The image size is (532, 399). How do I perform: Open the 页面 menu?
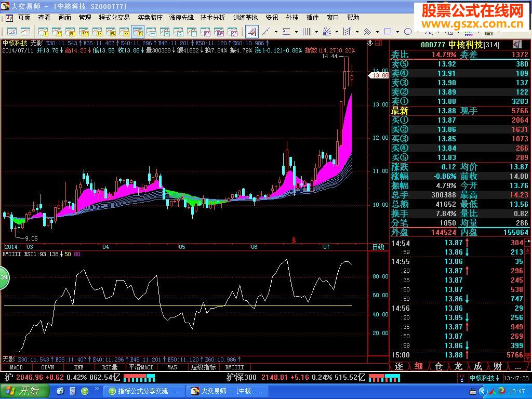24,17
